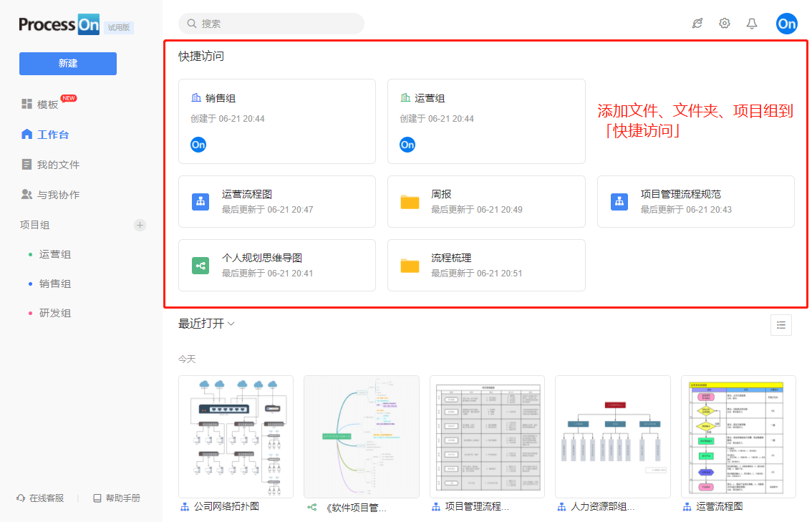Viewport: 812px width, 522px height.
Task: Click the On user avatar top right
Action: (x=787, y=24)
